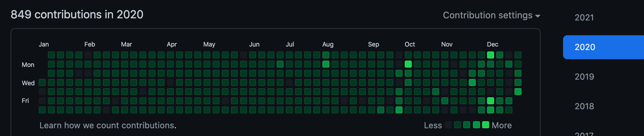Show contributions for 2018
Image resolution: width=644 pixels, height=136 pixels.
(x=584, y=106)
